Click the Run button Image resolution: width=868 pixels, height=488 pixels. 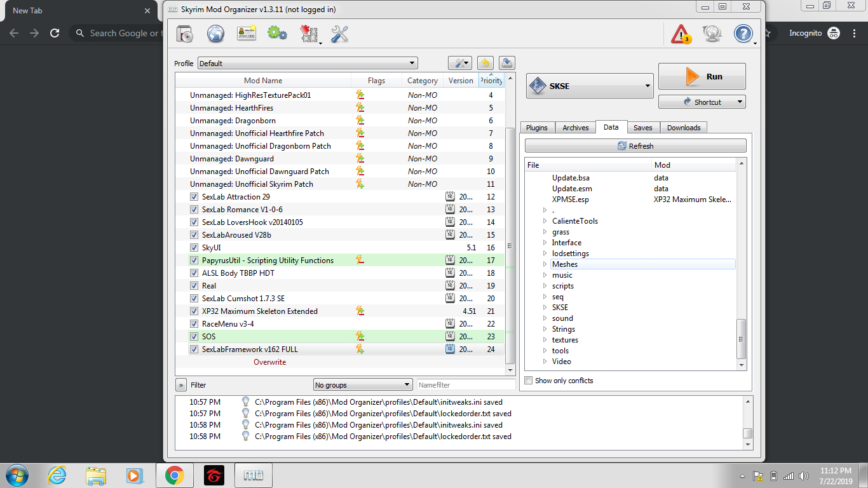702,76
